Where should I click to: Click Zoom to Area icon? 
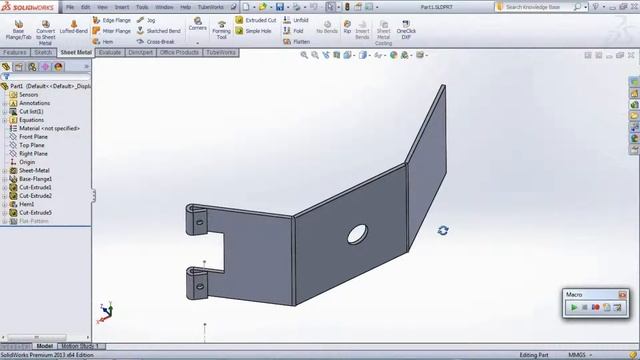(x=315, y=55)
